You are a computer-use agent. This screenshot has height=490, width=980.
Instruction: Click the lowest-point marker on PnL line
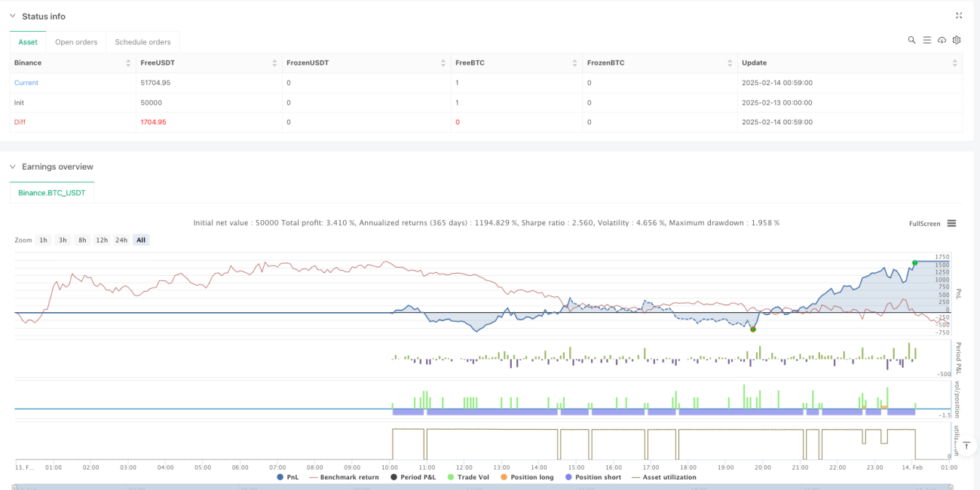click(753, 329)
